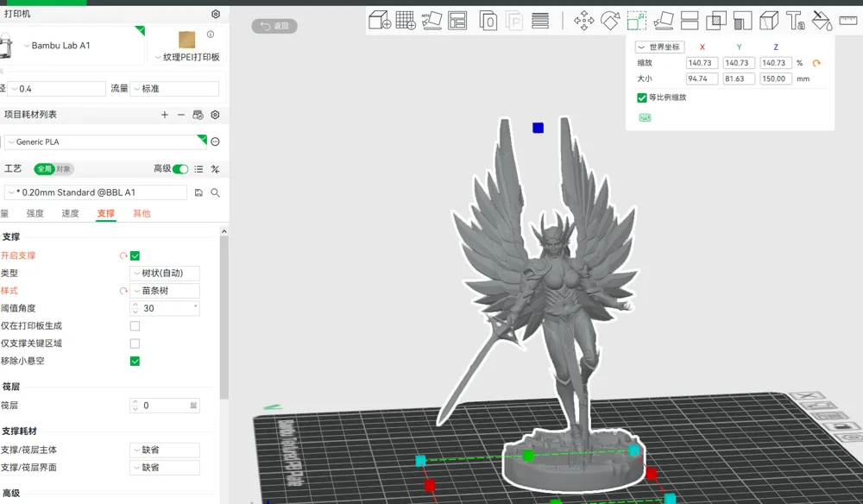863x504 pixels.
Task: Uncheck the 等比例缩放 checkbox
Action: (642, 98)
